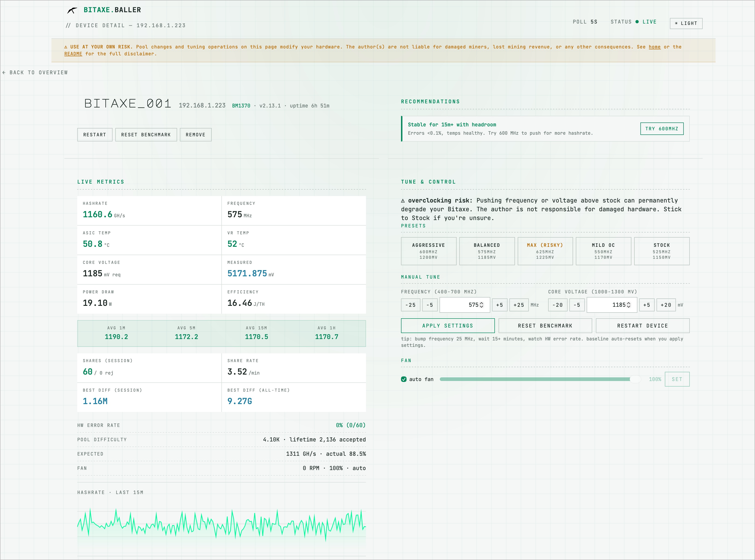755x560 pixels.
Task: Select the MILD OC 550MHz preset
Action: 603,251
